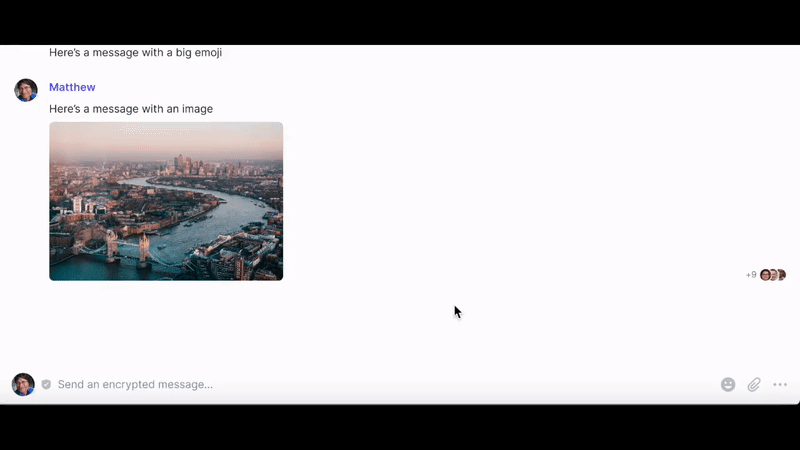The height and width of the screenshot is (450, 800).
Task: Expand the +9 read receipts list
Action: (751, 275)
